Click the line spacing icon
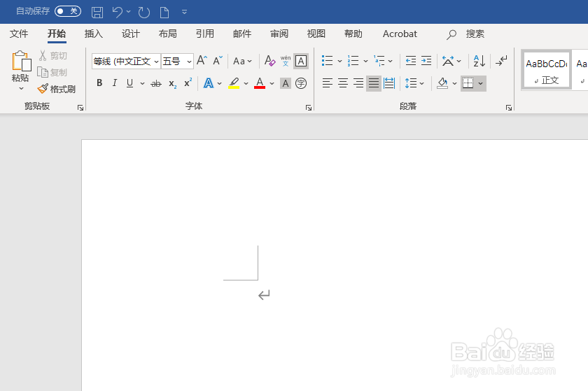This screenshot has width=588, height=391. click(x=411, y=83)
